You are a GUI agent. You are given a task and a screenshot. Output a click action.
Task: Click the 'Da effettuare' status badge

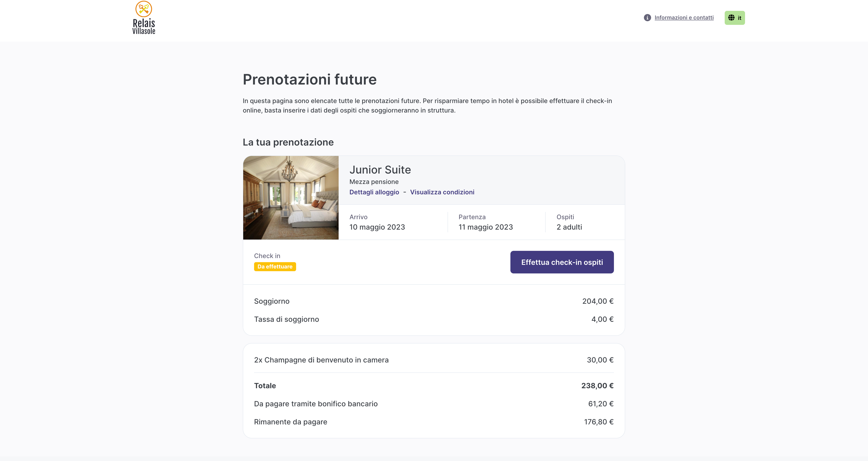[275, 267]
